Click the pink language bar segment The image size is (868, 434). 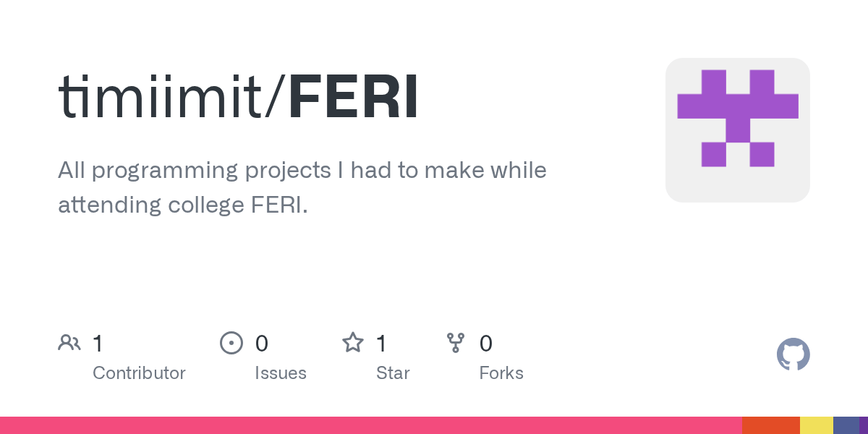[x=371, y=425]
